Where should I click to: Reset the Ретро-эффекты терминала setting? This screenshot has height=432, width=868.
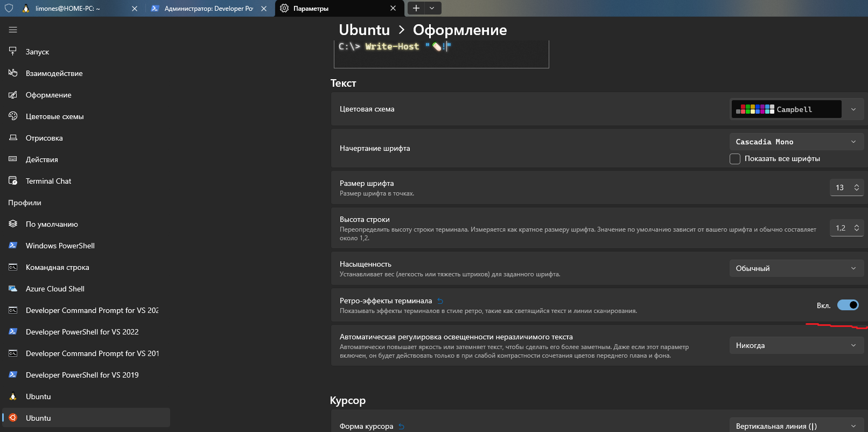coord(440,301)
